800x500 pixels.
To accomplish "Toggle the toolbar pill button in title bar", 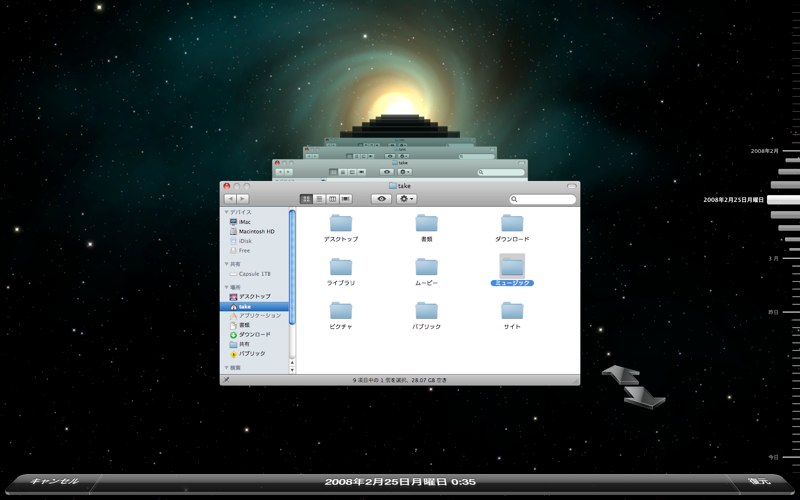I will click(571, 186).
